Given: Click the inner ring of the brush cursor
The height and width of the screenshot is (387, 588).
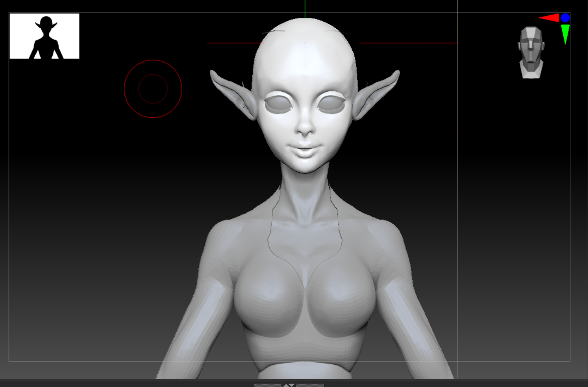Looking at the screenshot, I should (153, 75).
